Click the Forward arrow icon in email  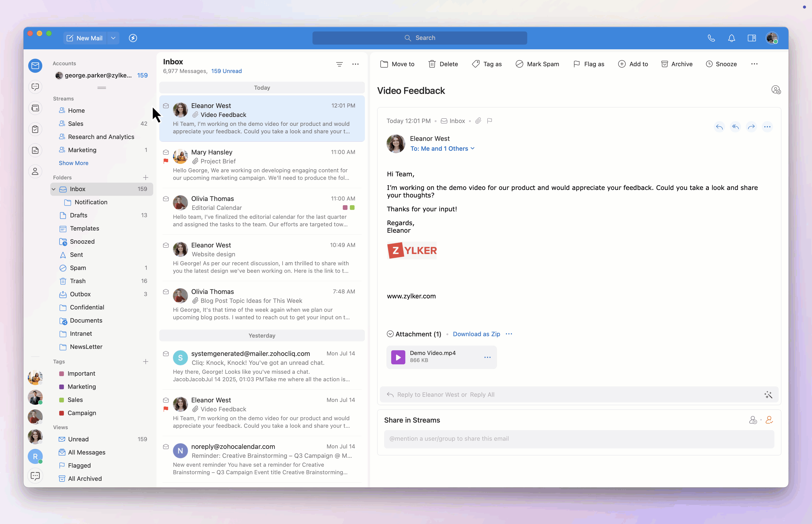751,127
